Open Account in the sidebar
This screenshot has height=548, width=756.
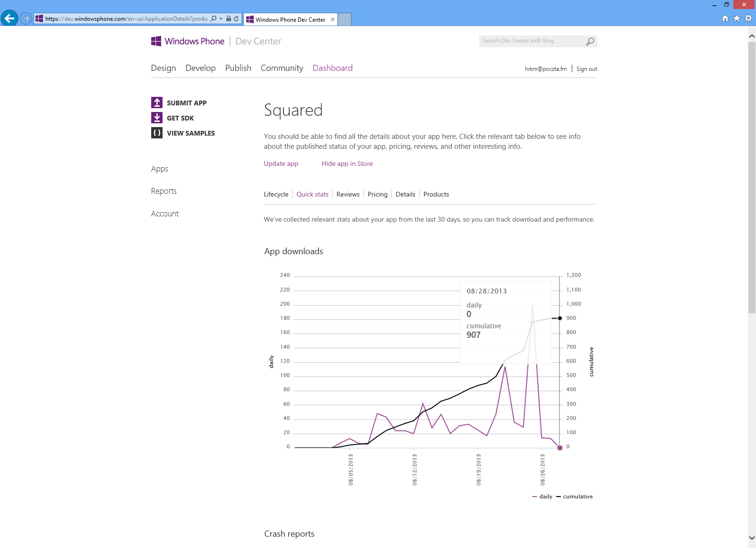click(165, 214)
